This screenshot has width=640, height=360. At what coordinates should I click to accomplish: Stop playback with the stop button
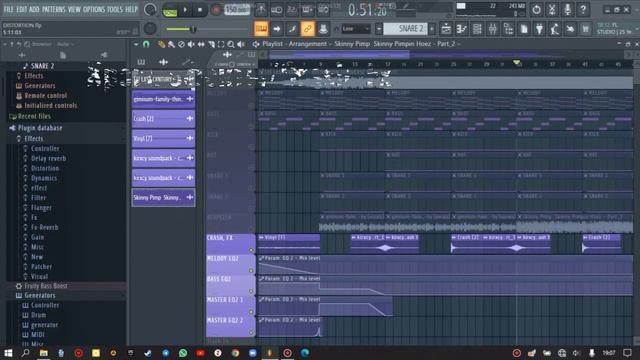tap(200, 10)
